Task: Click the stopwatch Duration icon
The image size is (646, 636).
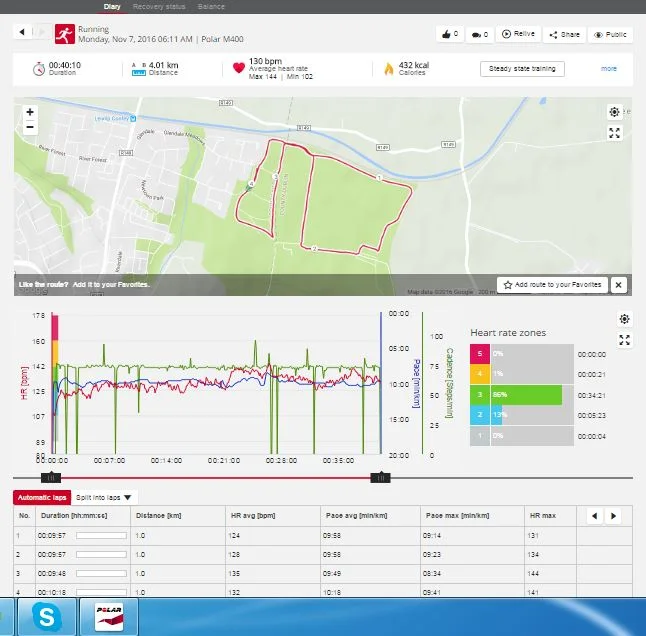Action: pos(39,68)
